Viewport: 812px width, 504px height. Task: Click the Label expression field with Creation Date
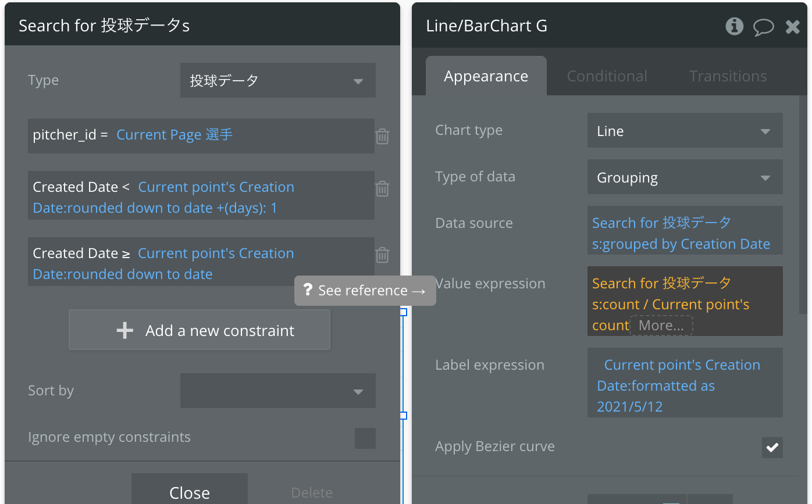(685, 385)
